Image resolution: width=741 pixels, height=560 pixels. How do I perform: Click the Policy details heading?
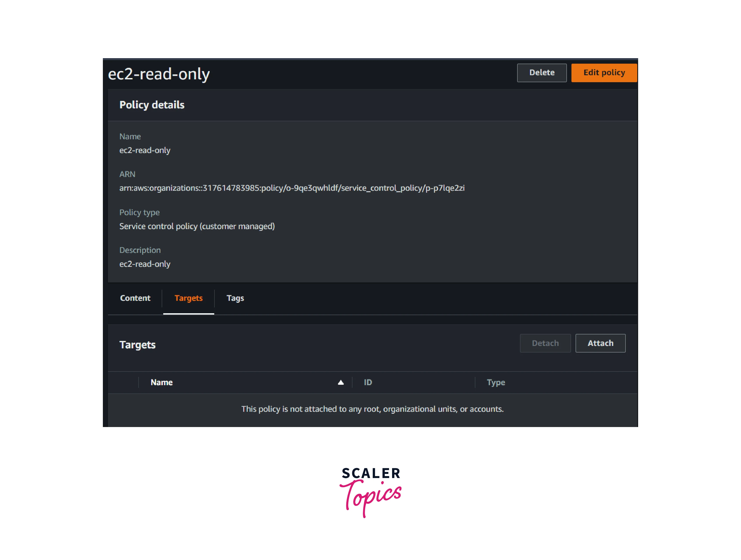click(x=152, y=105)
